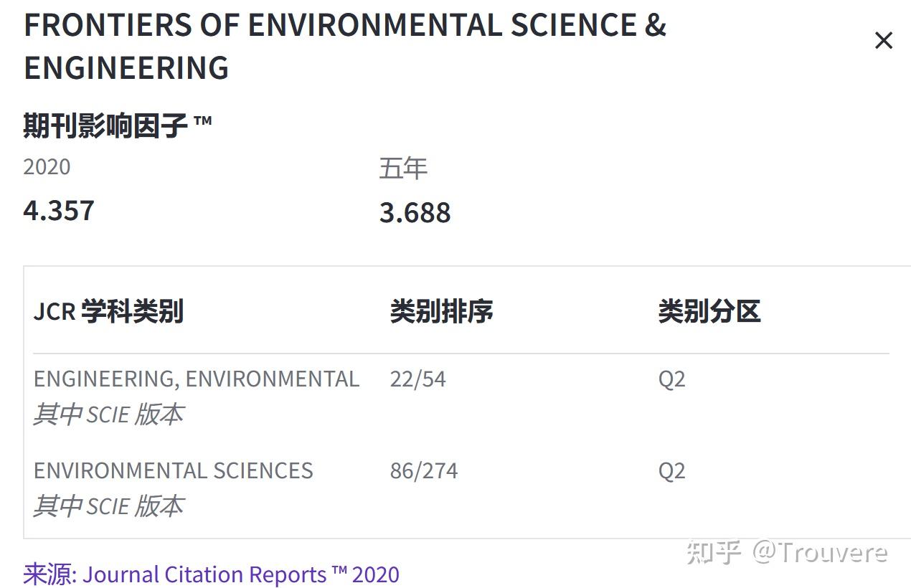The width and height of the screenshot is (911, 588).
Task: Click the JCR 学科类别 column header
Action: (108, 311)
